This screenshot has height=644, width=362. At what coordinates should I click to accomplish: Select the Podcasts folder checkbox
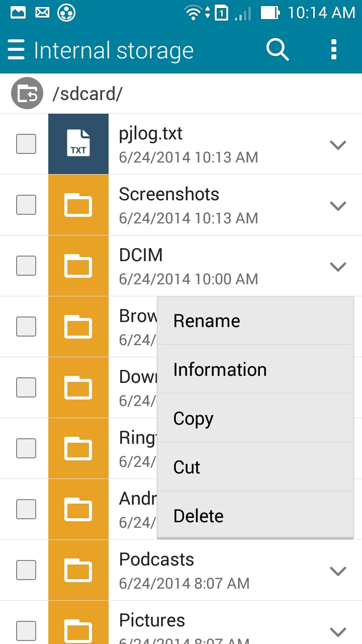(x=26, y=570)
